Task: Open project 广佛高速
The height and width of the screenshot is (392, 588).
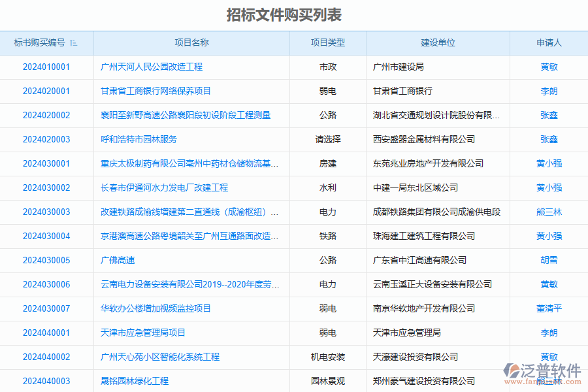Action: click(x=118, y=260)
